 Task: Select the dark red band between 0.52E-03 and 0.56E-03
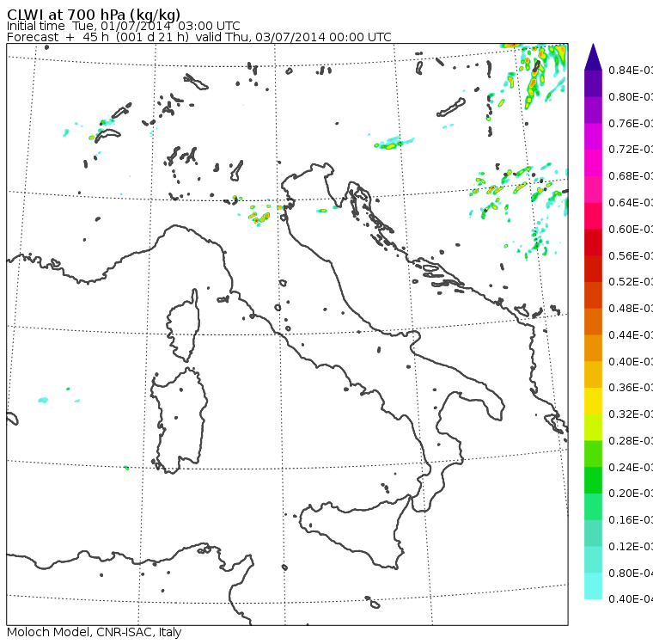tap(593, 269)
